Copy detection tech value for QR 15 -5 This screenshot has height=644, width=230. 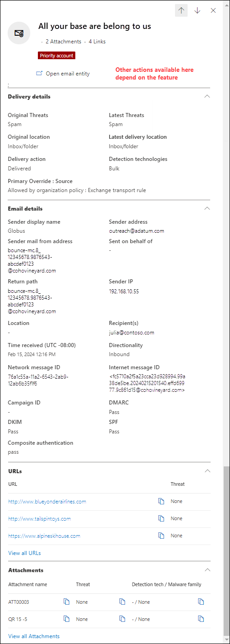(201, 619)
